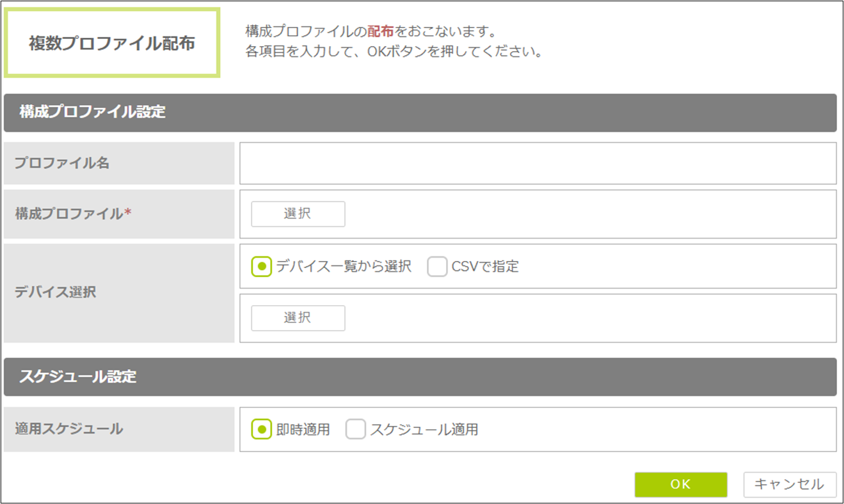The height and width of the screenshot is (504, 844).
Task: Click the 構成プロファイル required field label
Action: point(69,214)
